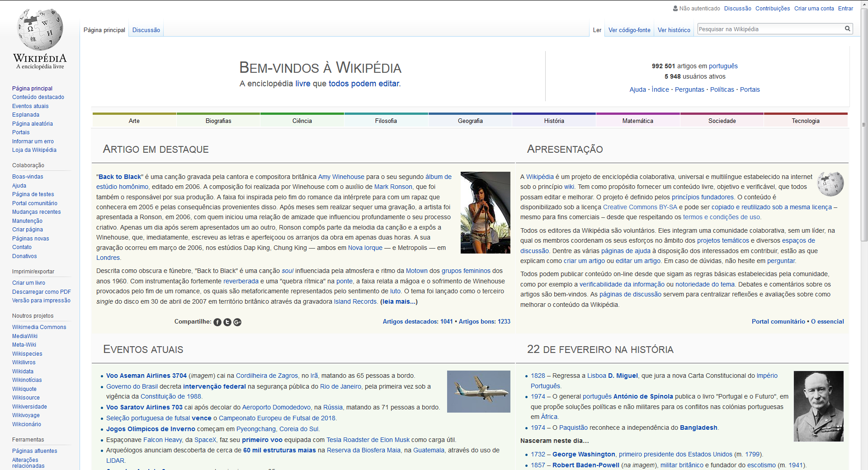Screen dimensions: 868x470
Task: Share the featured article on Google+
Action: [x=237, y=322]
